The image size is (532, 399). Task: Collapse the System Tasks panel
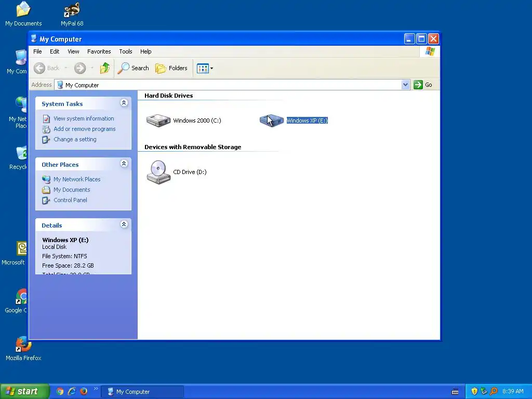click(124, 103)
